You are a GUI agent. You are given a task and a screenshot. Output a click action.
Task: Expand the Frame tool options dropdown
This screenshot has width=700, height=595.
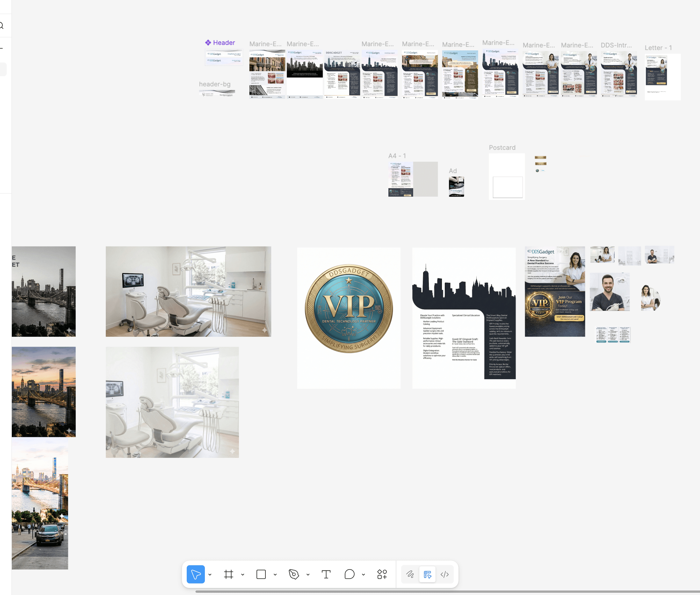pos(243,574)
